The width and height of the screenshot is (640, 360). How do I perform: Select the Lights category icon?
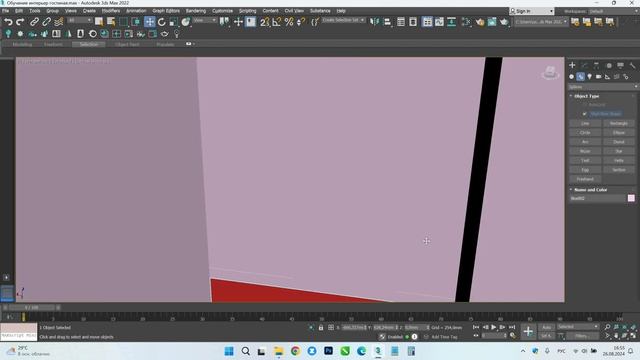(x=589, y=77)
